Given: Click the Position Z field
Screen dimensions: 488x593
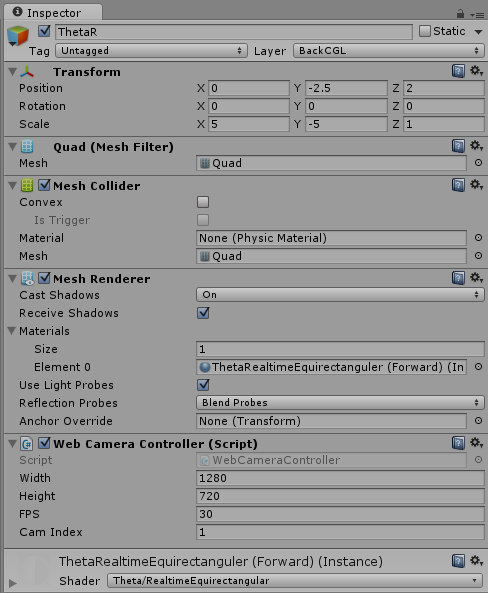Looking at the screenshot, I should click(x=444, y=88).
